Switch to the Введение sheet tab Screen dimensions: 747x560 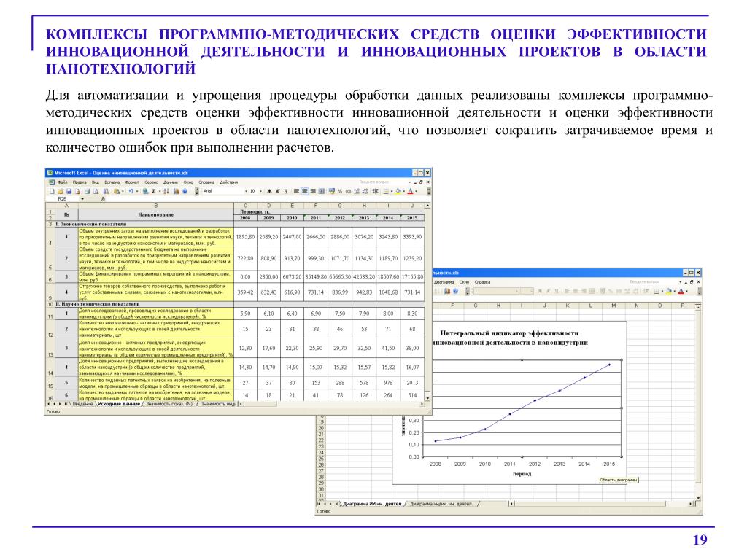pyautogui.click(x=82, y=404)
